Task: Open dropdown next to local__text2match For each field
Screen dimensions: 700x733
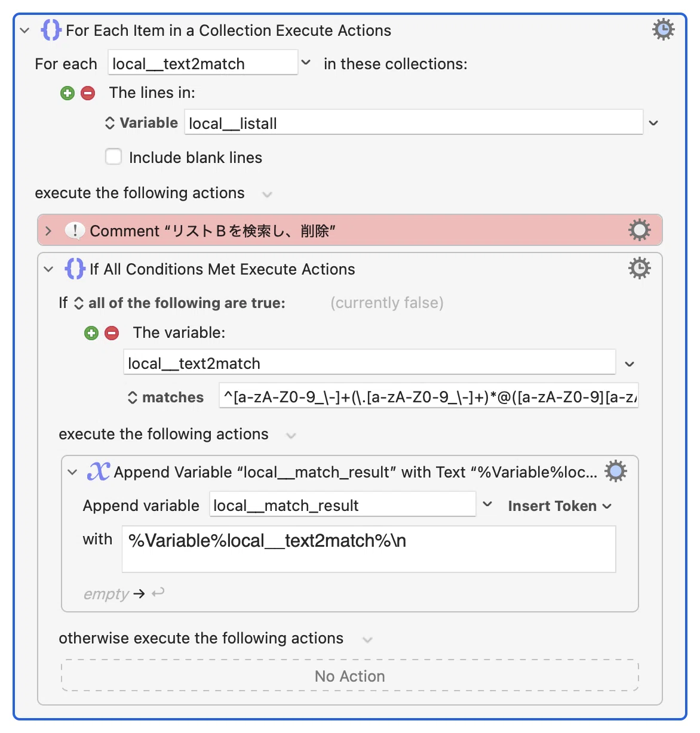Action: coord(306,63)
